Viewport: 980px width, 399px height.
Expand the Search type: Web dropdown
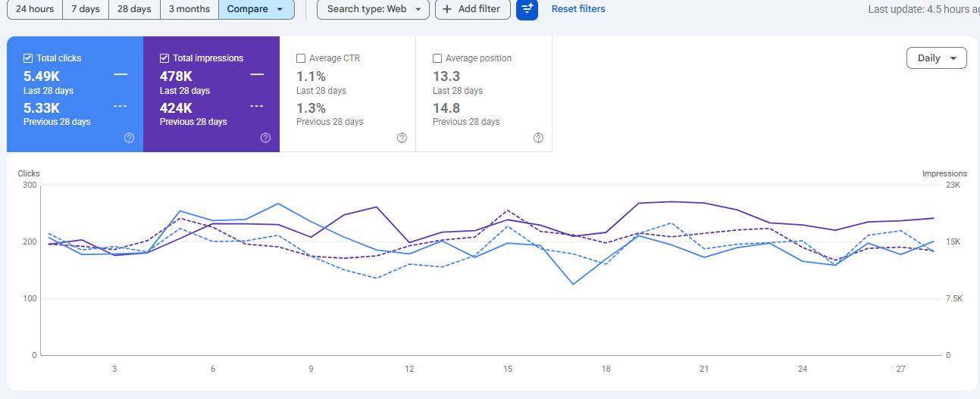pos(373,9)
